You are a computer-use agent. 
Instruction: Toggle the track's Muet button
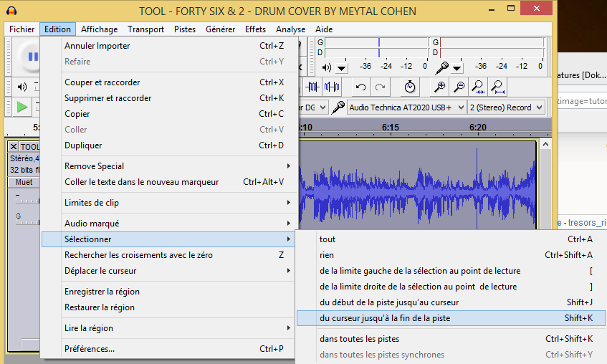pos(24,183)
